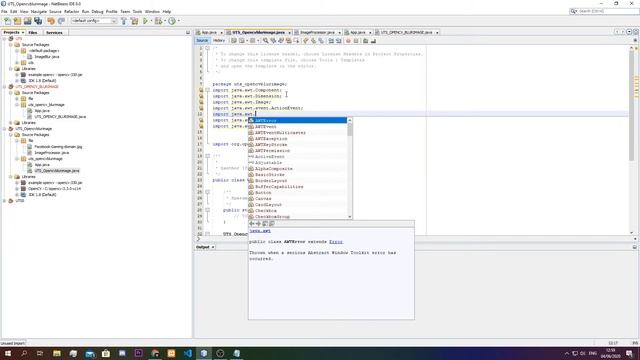Click the NetBeans taskbar icon
The image size is (640, 360).
204,353
